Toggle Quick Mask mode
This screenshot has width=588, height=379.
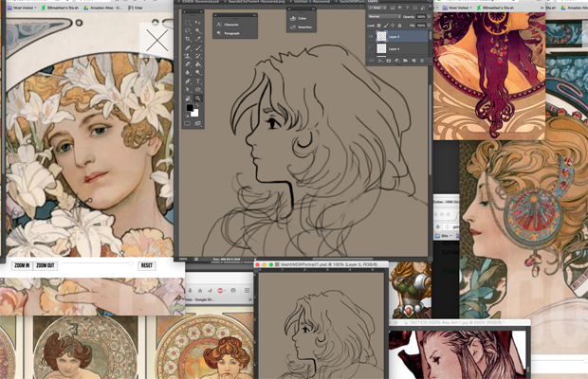pyautogui.click(x=187, y=123)
